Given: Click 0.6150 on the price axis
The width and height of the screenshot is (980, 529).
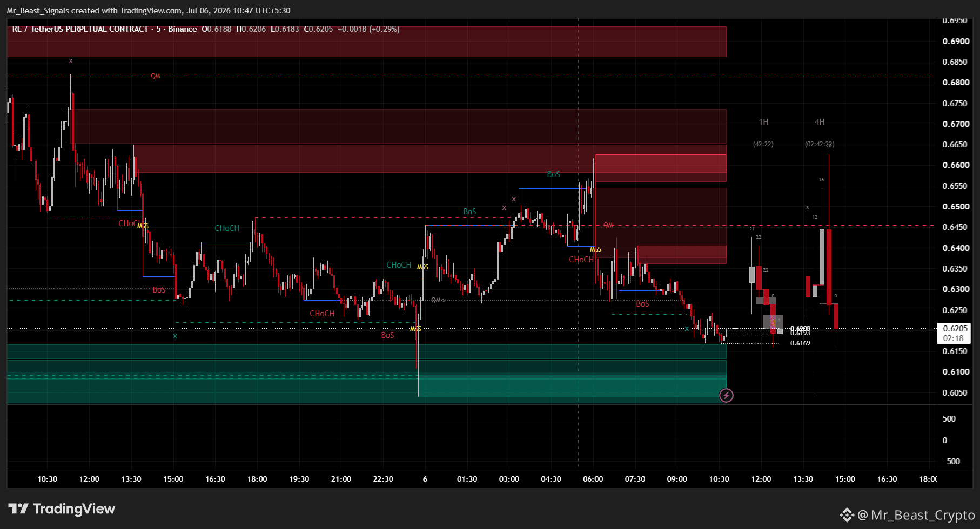Looking at the screenshot, I should click(x=955, y=351).
